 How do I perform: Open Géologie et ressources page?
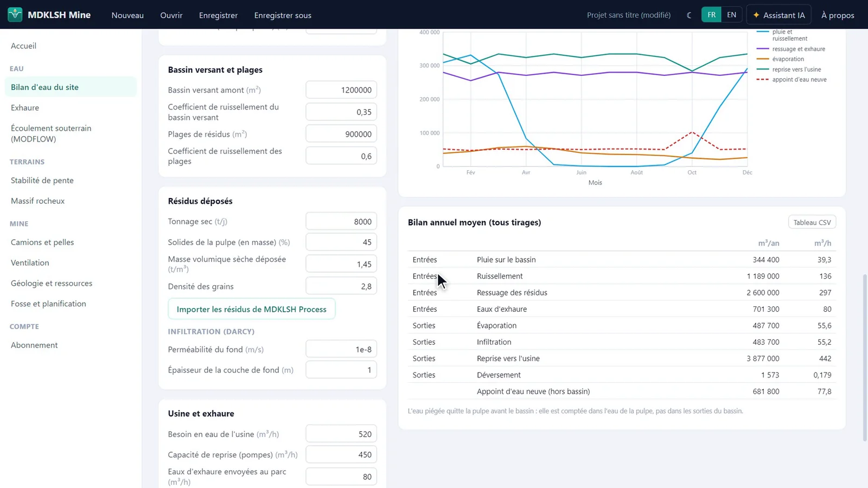point(71,283)
